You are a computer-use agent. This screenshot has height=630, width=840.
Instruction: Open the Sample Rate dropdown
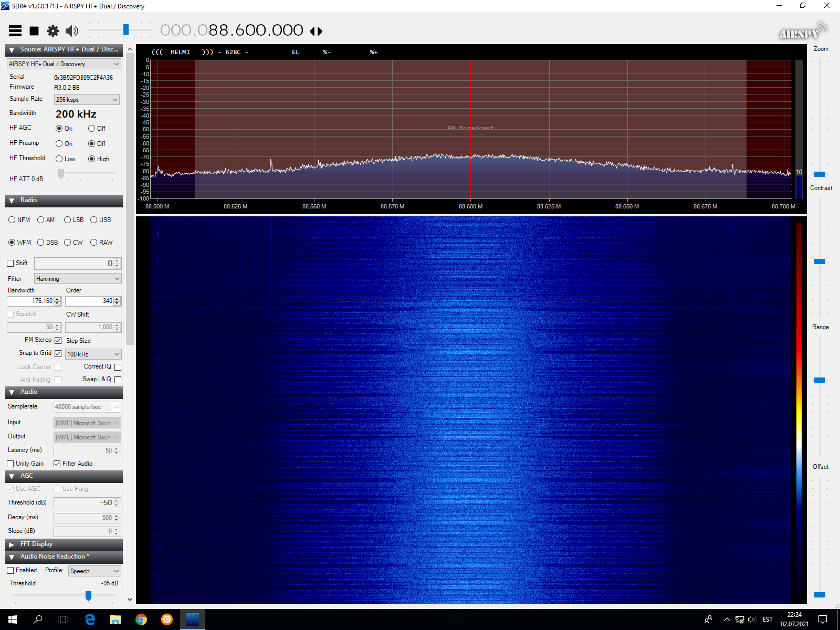87,100
